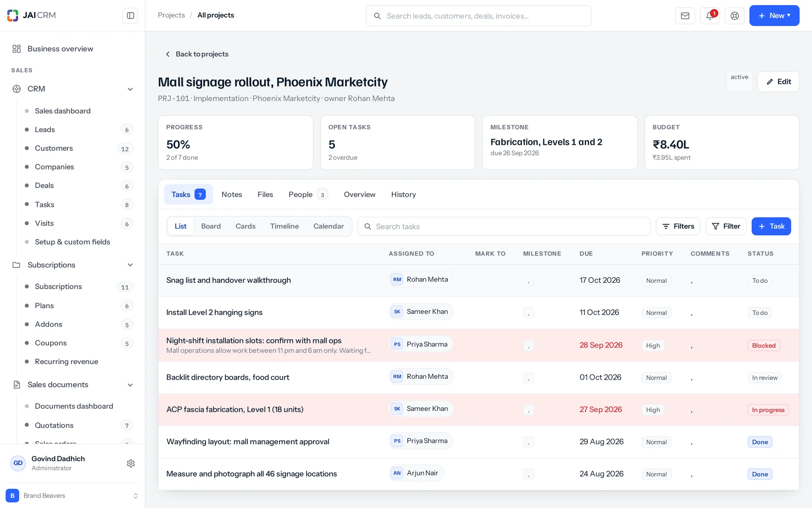Click the Sales documents file icon
The height and width of the screenshot is (508, 812).
16,385
